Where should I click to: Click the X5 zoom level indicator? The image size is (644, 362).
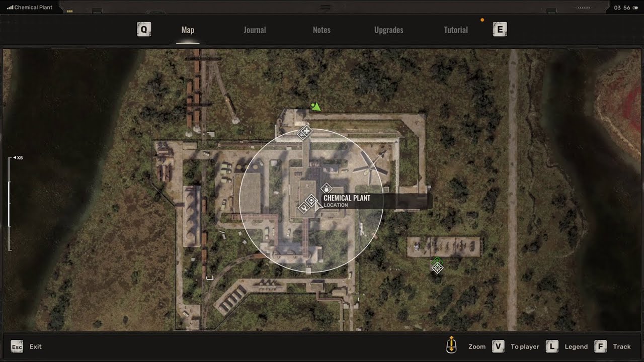click(18, 158)
